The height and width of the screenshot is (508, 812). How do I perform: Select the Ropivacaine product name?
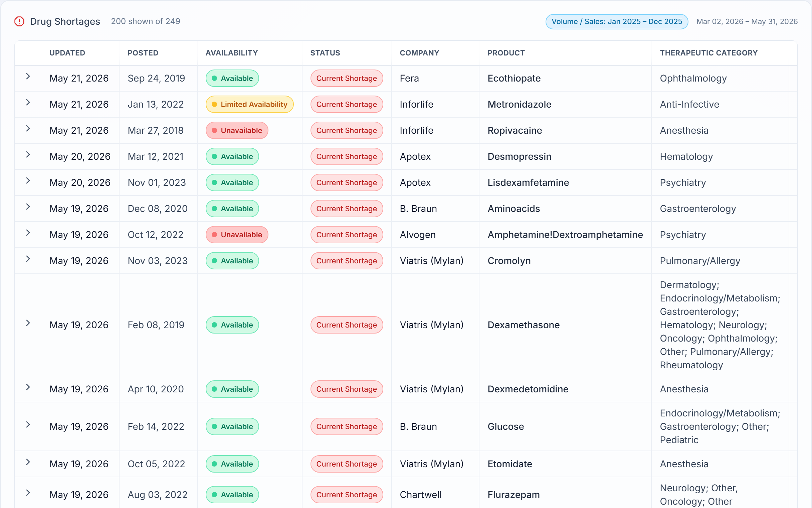(515, 130)
